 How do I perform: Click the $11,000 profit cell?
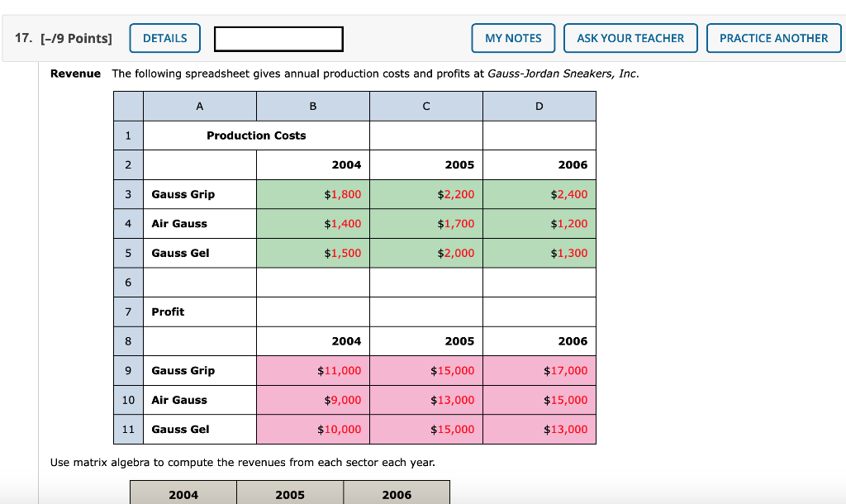point(313,371)
